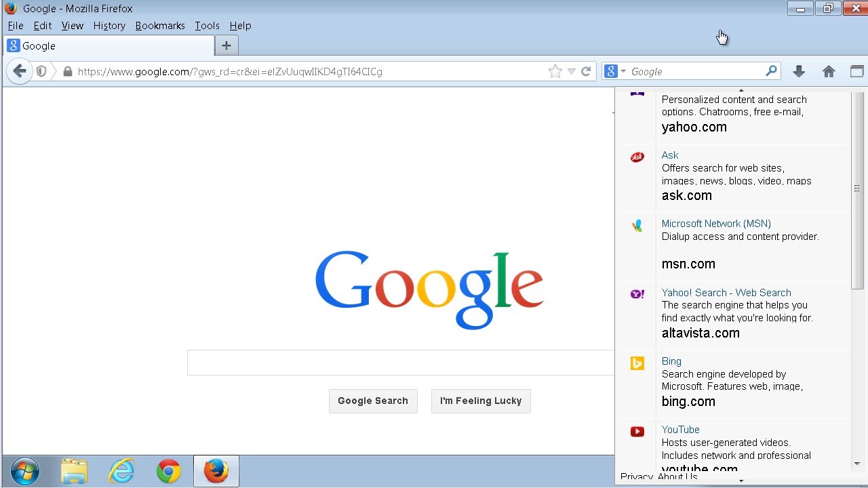Open the View menu
This screenshot has width=868, height=488.
click(73, 26)
